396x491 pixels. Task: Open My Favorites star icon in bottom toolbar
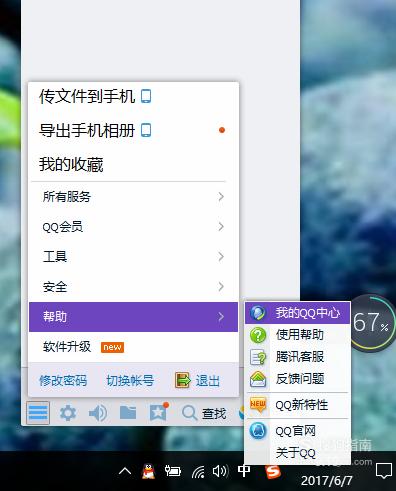159,412
